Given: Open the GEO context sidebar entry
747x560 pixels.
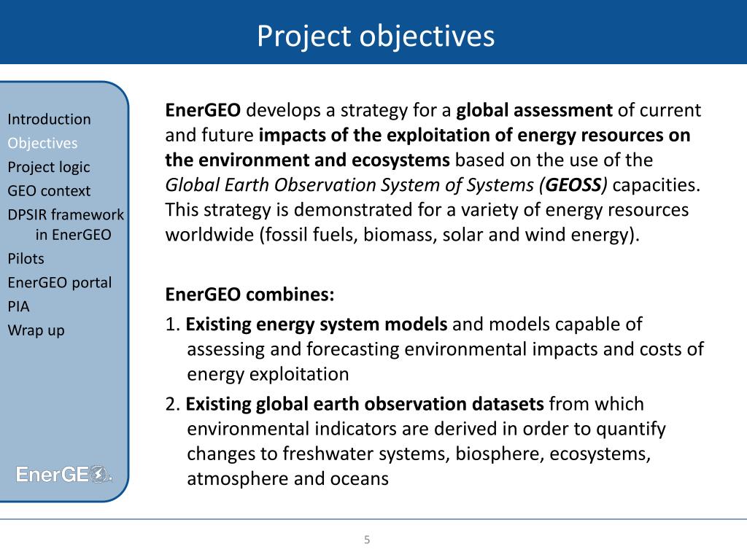Looking at the screenshot, I should click(49, 191).
